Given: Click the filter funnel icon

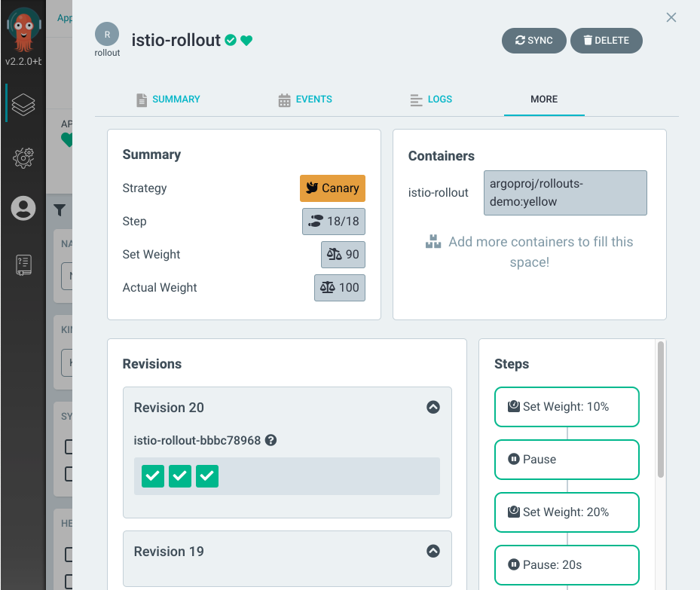Looking at the screenshot, I should [60, 211].
